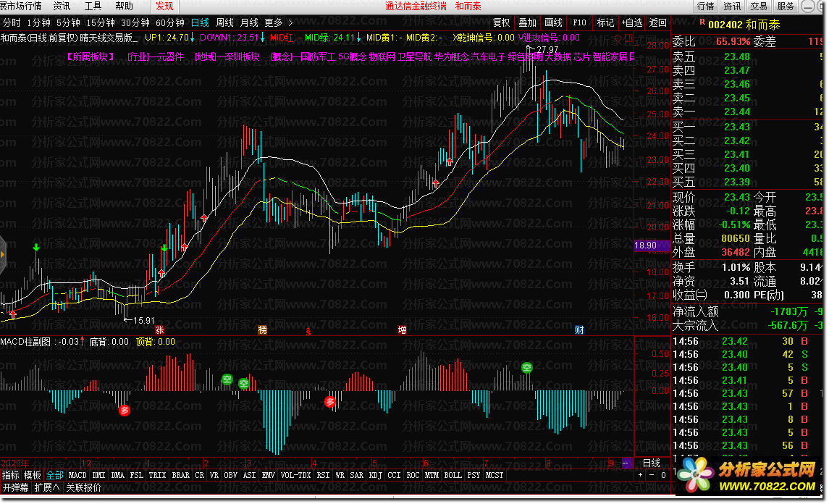829x504 pixels.
Task: Add stock via +自选 button
Action: coord(632,22)
